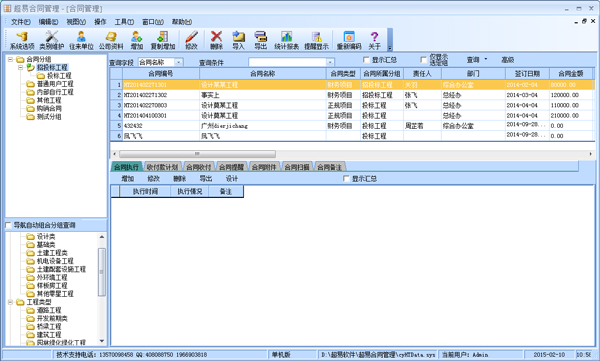Switch to 合同备注 tab
This screenshot has height=361, width=600.
coord(329,167)
